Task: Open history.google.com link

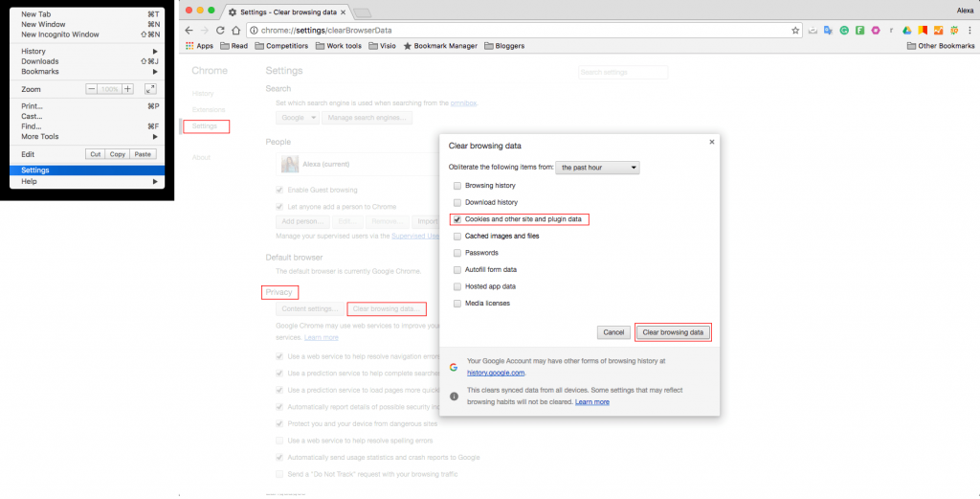Action: (496, 373)
